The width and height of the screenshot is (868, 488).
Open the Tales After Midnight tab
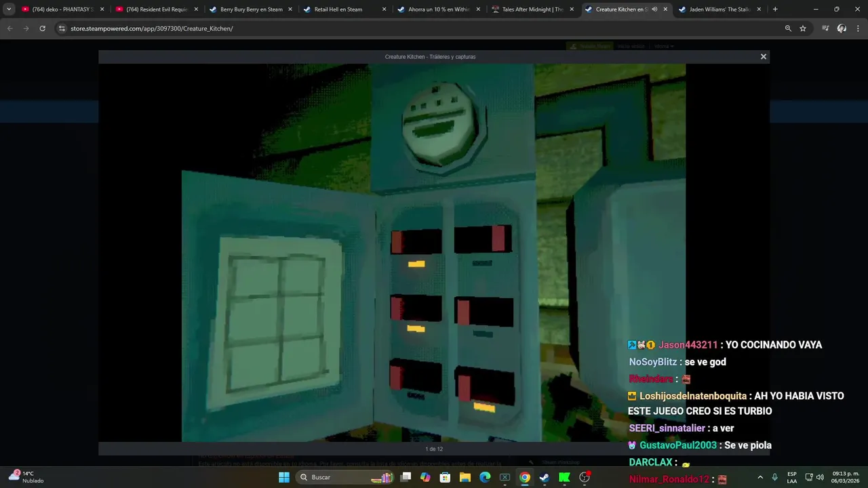click(531, 9)
